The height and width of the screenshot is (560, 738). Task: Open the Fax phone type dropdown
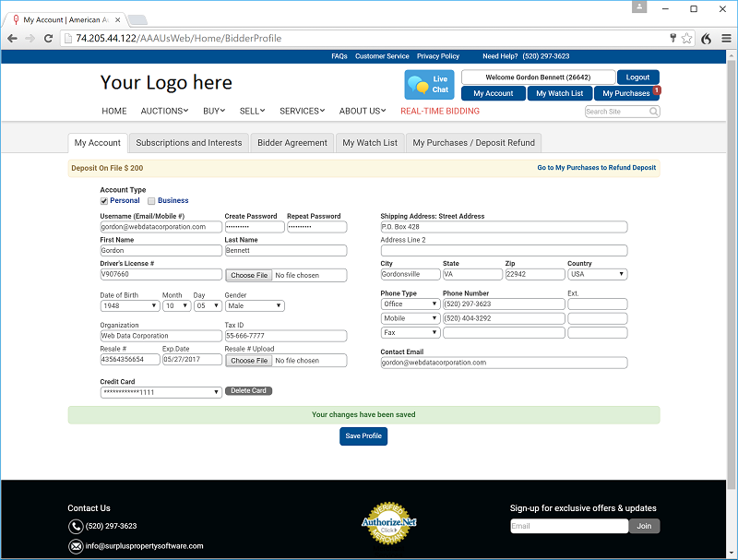[411, 333]
